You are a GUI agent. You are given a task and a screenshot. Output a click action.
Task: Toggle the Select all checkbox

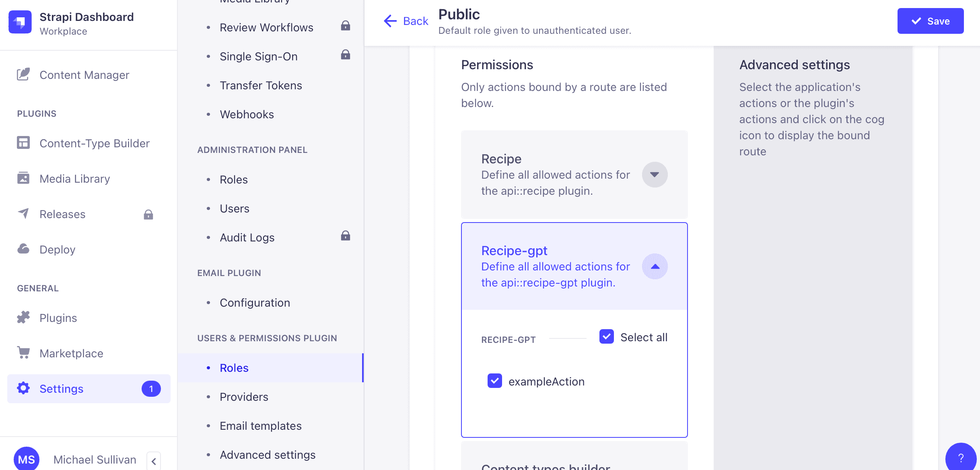tap(607, 337)
